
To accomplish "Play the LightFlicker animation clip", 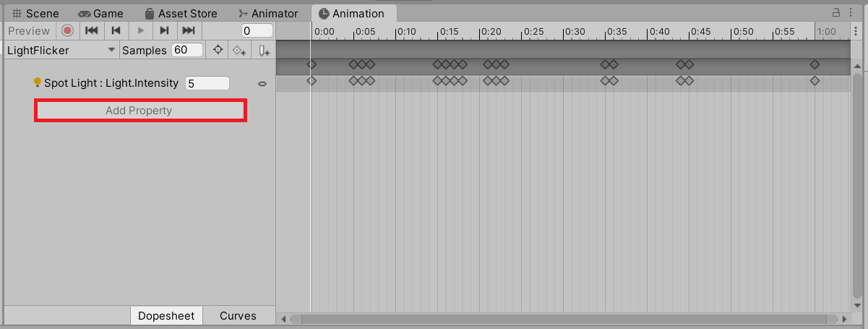I will (141, 30).
